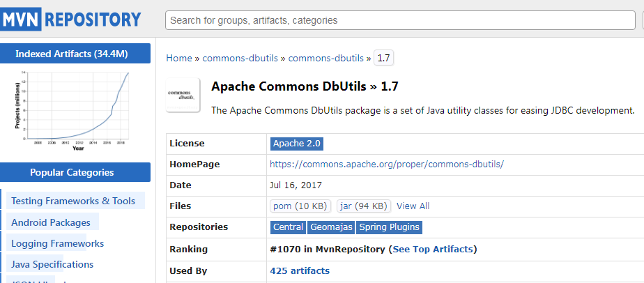644x283 pixels.
Task: Download the jar (94 KB) file
Action: (364, 206)
